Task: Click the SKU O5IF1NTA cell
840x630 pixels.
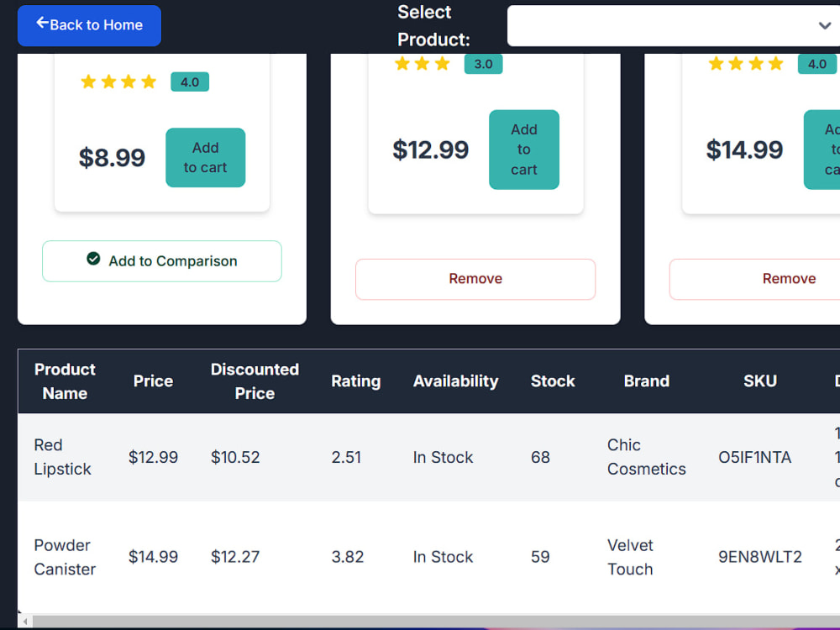Action: click(x=755, y=457)
